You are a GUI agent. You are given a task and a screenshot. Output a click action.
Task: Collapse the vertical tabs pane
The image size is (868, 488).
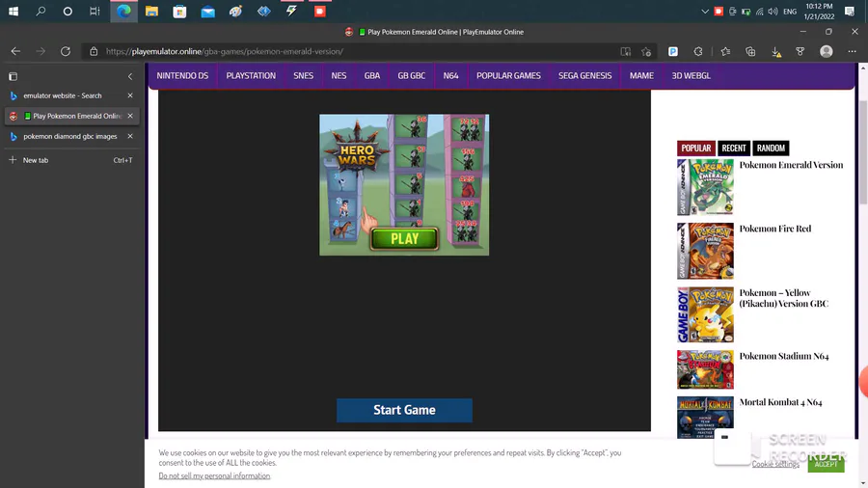(x=130, y=76)
